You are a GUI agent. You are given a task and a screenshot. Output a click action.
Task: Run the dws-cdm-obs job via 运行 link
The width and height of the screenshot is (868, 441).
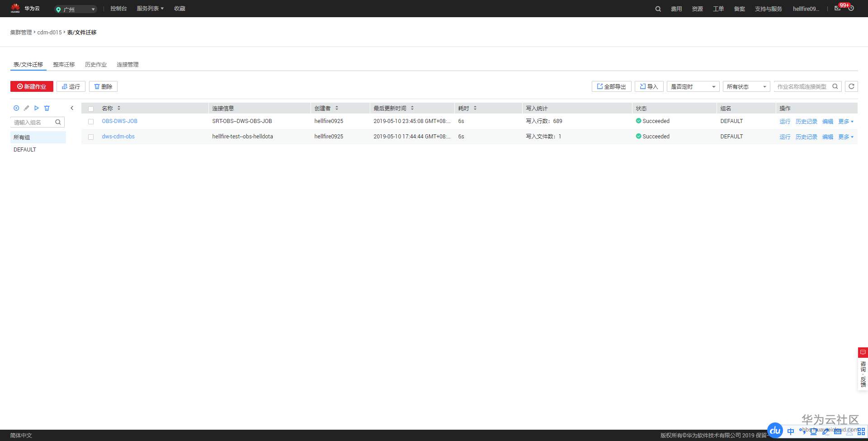(x=785, y=137)
